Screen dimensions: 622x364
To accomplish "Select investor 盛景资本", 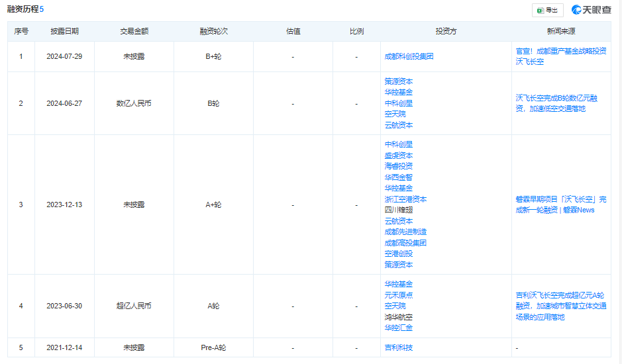I will click(399, 156).
